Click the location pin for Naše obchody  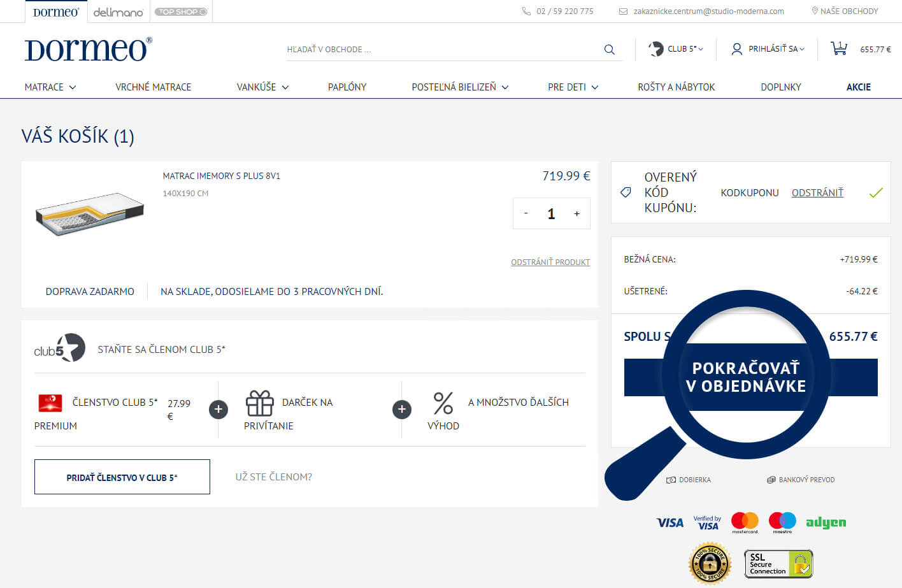[x=814, y=11]
